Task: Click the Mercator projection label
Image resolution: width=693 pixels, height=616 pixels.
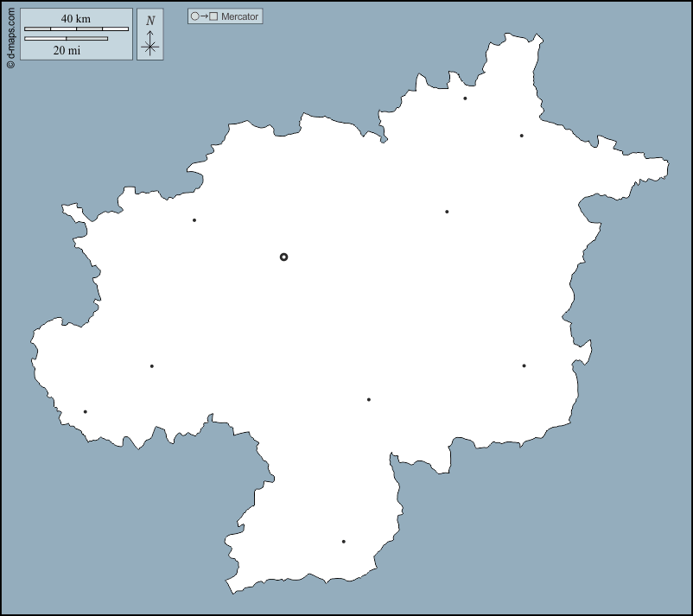Action: click(239, 16)
